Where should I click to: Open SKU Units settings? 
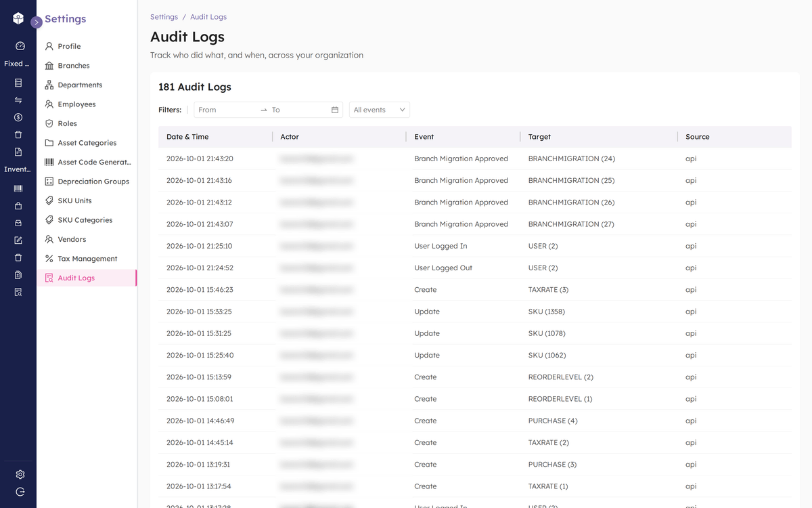(x=87, y=200)
